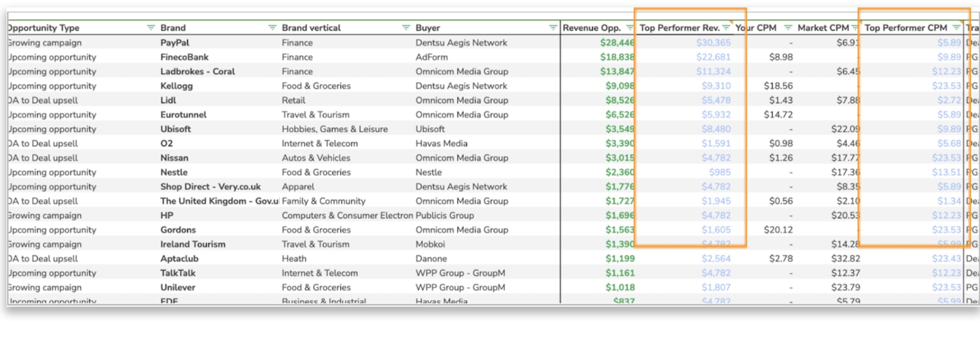This screenshot has width=980, height=343.
Task: Click the $28,446 revenue opportunity value
Action: [617, 43]
